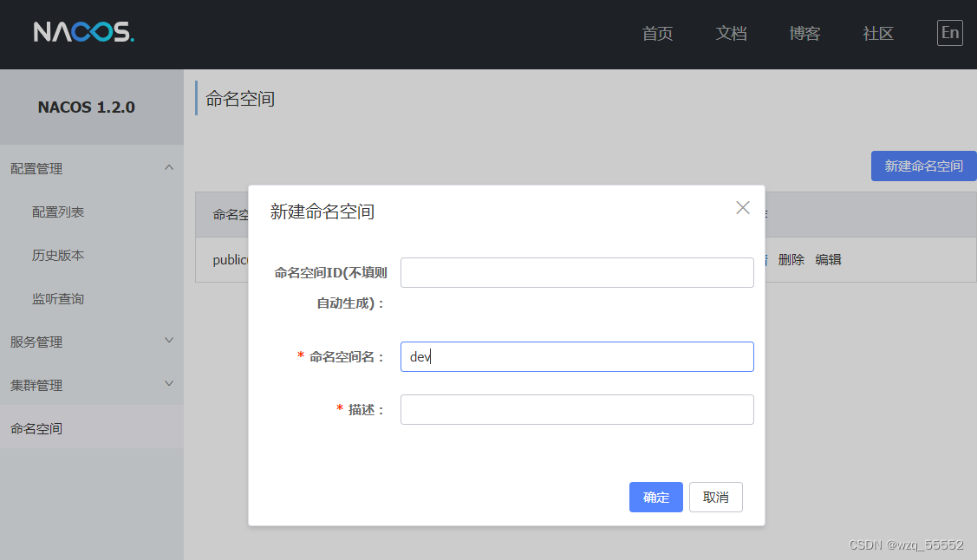This screenshot has width=977, height=560.
Task: Open the 社区 navigation link
Action: (x=878, y=33)
